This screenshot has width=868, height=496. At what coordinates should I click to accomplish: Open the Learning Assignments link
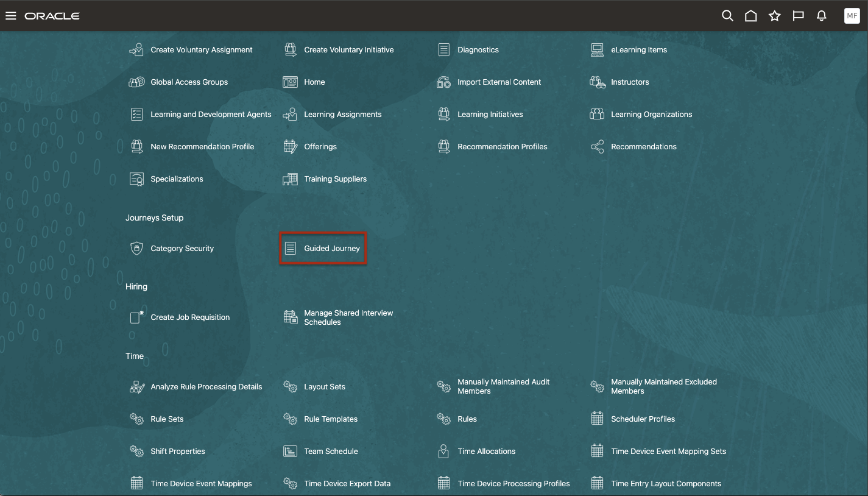pyautogui.click(x=343, y=115)
